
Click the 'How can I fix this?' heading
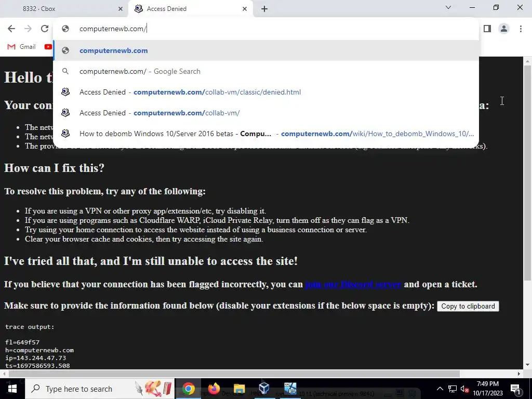(x=54, y=168)
